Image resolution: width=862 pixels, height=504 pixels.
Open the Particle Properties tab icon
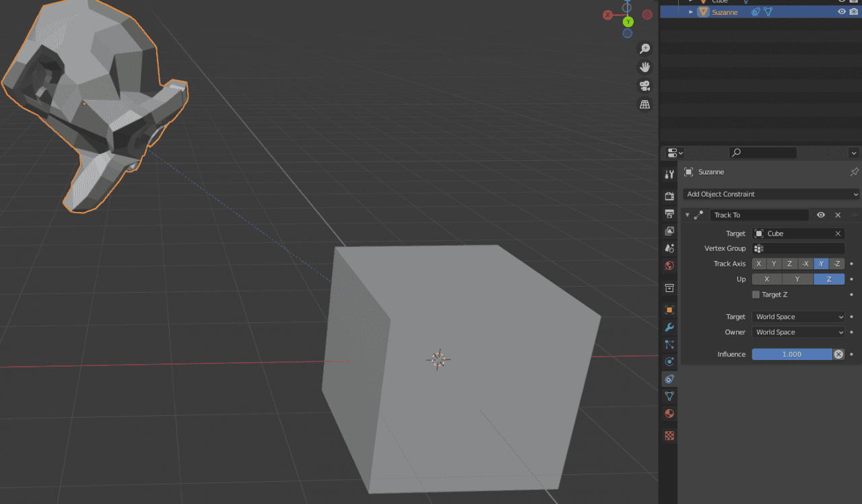pos(669,345)
